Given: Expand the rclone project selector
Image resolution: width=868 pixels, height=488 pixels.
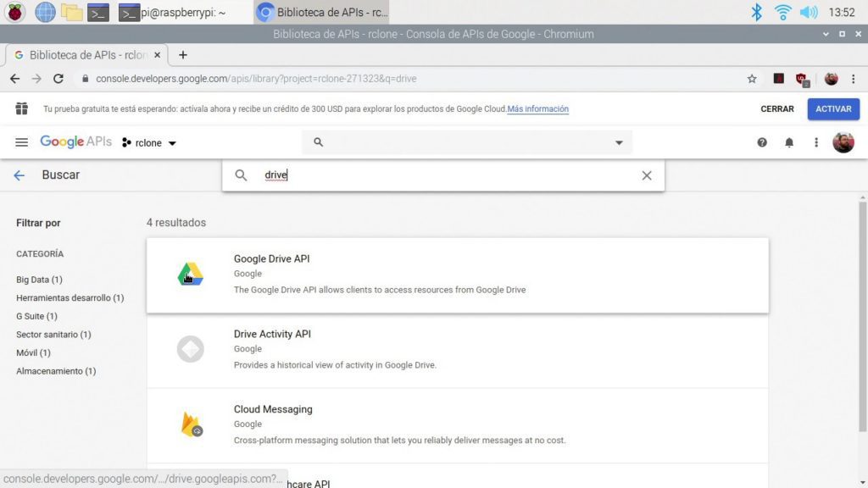Looking at the screenshot, I should click(150, 142).
